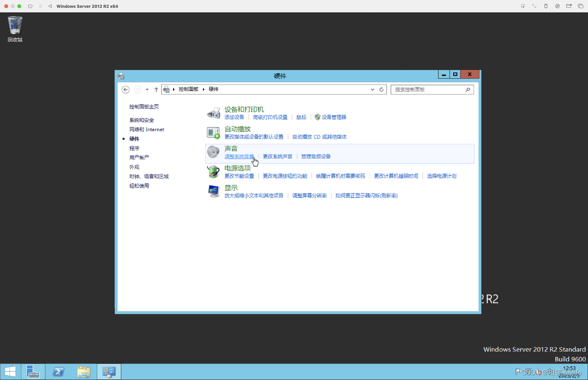Click 放大或缩小文本和其他项目
The height and width of the screenshot is (380, 588).
254,196
